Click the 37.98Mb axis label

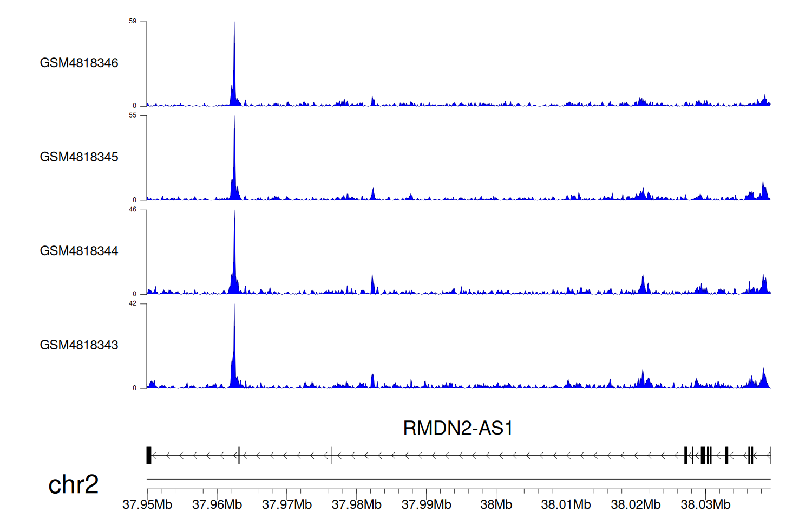click(x=357, y=504)
